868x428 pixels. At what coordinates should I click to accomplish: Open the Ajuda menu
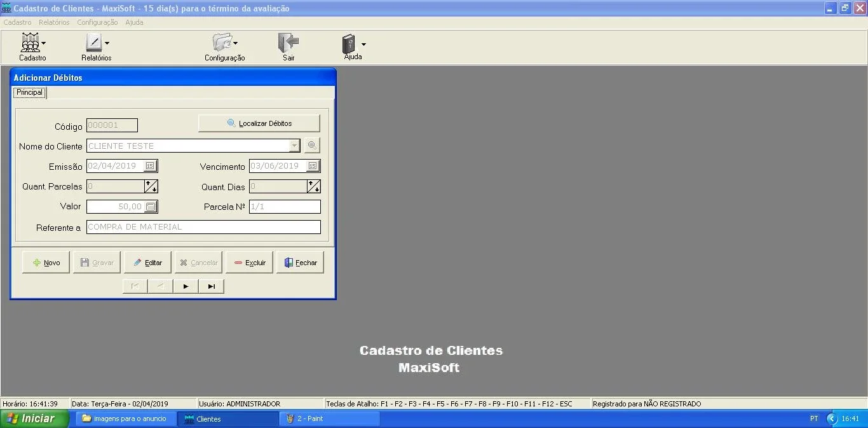pos(134,22)
